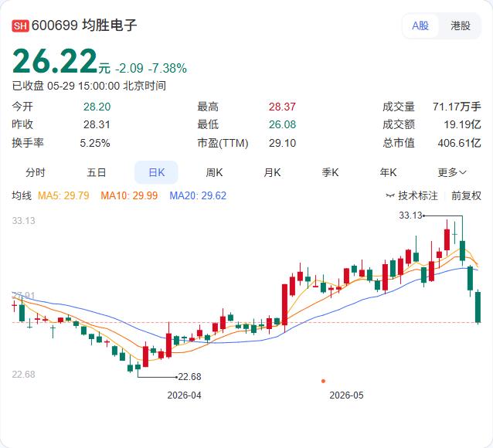Click the 昨收 value 28.31

pyautogui.click(x=97, y=124)
